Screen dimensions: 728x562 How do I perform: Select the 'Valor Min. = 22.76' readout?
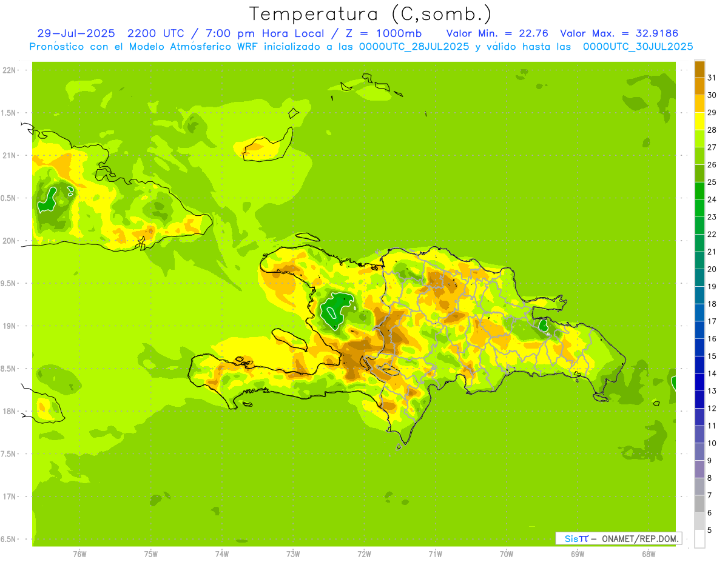pyautogui.click(x=497, y=33)
